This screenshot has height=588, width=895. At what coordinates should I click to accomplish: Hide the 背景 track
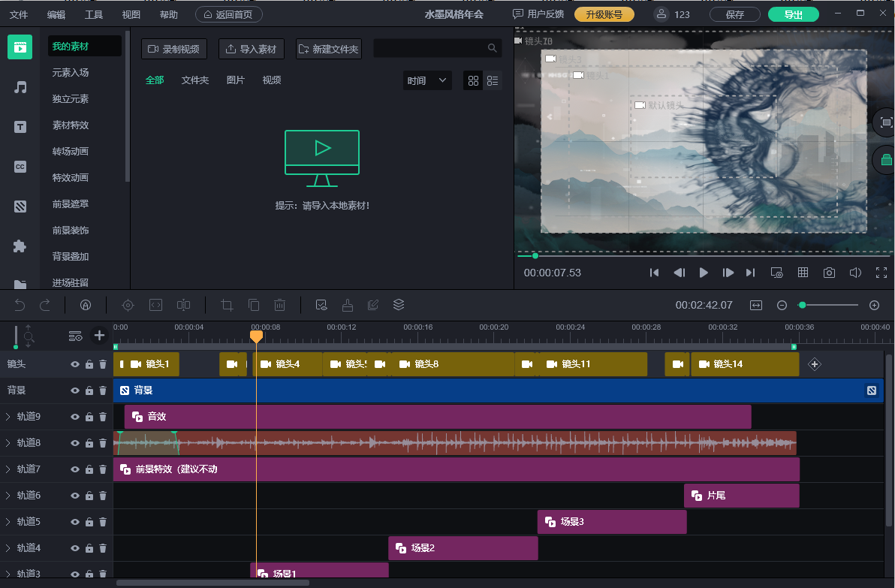75,390
